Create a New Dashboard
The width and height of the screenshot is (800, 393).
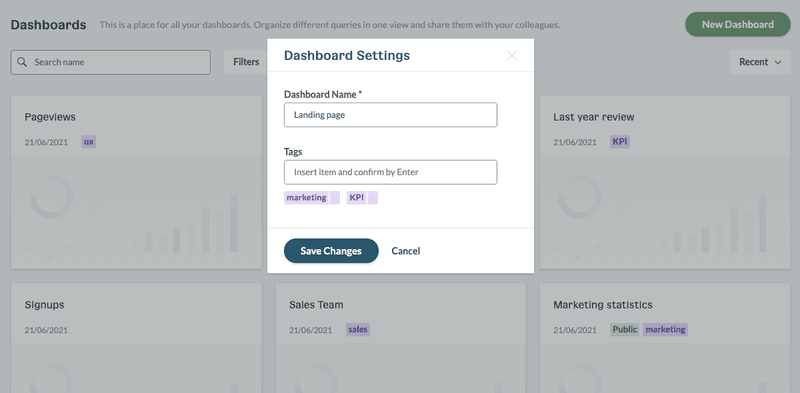tap(738, 24)
